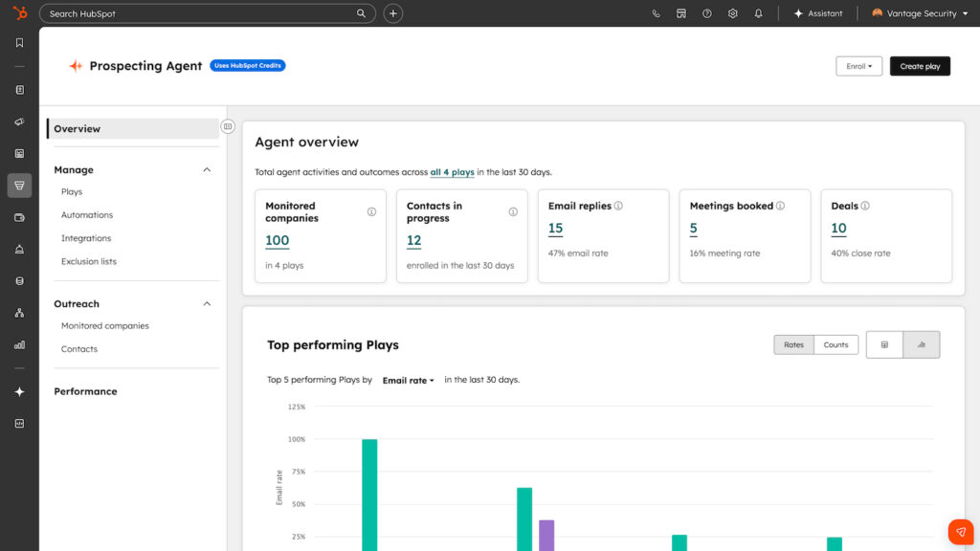Click the 5 meetings booked value
The height and width of the screenshot is (551, 980).
693,228
